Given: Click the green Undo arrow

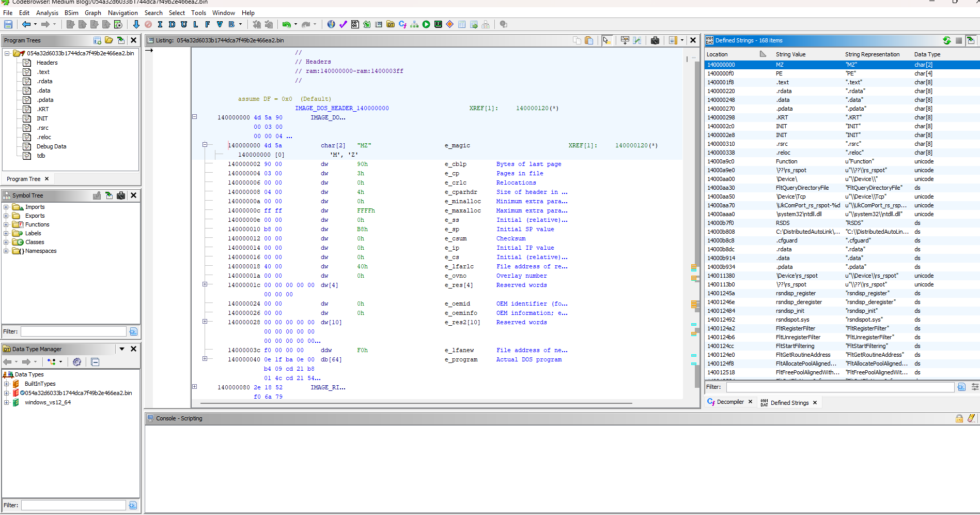Looking at the screenshot, I should pos(286,24).
